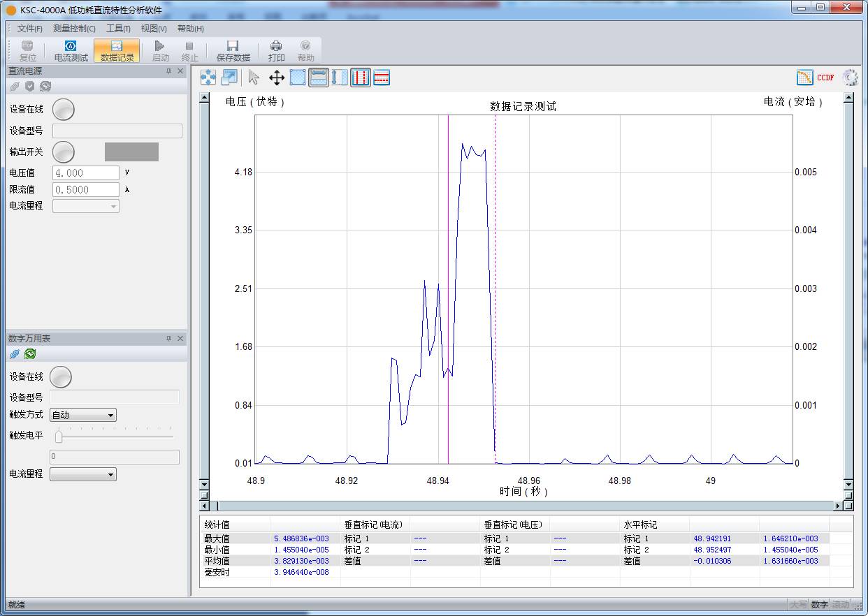Open the 文件(F) menu
The width and height of the screenshot is (868, 616).
coord(30,29)
